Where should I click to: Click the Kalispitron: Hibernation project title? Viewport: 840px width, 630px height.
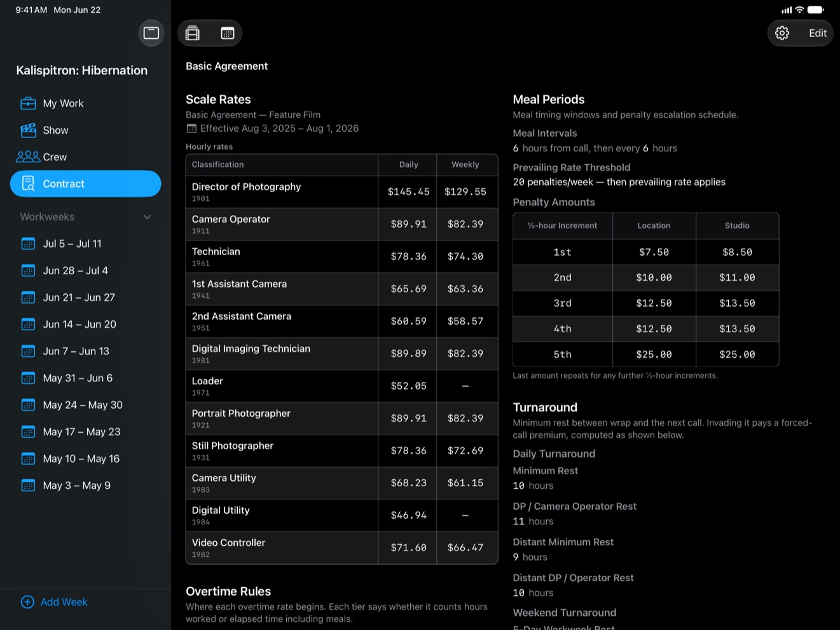(x=82, y=71)
